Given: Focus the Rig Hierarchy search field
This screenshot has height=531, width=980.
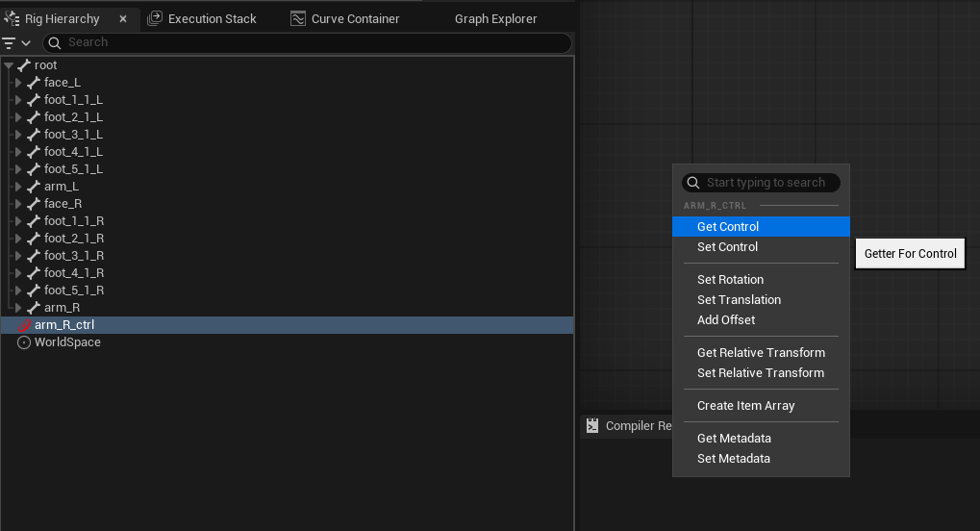Looking at the screenshot, I should [x=307, y=42].
